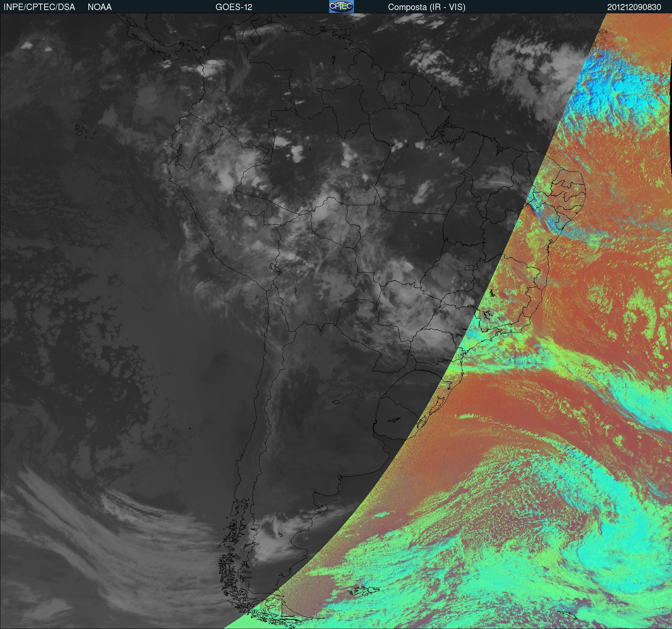Click the timestamp 201212090830

coord(634,7)
